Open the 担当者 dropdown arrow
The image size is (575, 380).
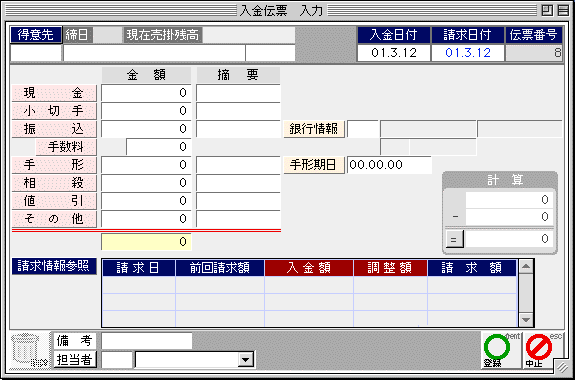point(245,360)
